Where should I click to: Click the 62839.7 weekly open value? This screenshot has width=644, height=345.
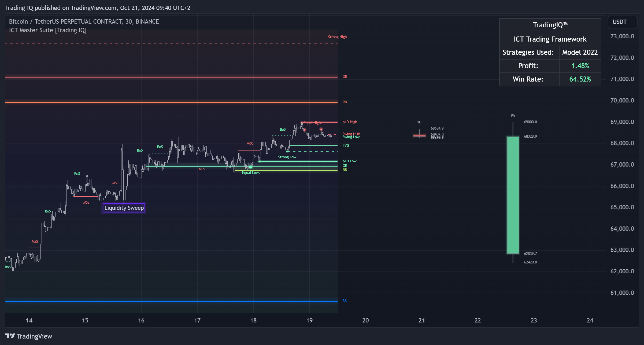pyautogui.click(x=530, y=254)
